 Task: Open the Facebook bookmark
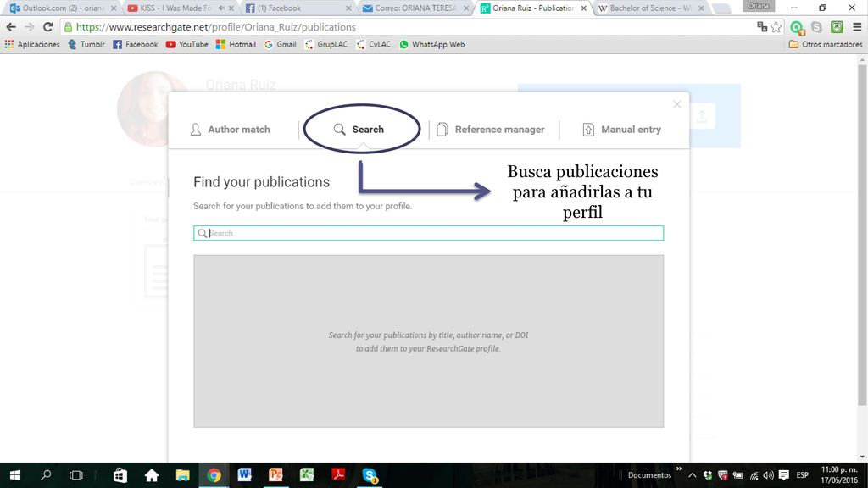(135, 44)
